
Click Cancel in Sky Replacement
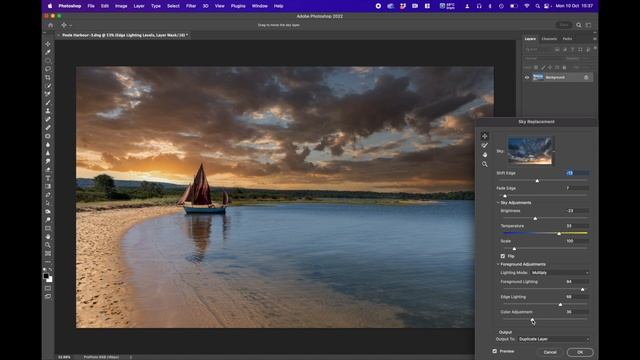click(x=550, y=352)
